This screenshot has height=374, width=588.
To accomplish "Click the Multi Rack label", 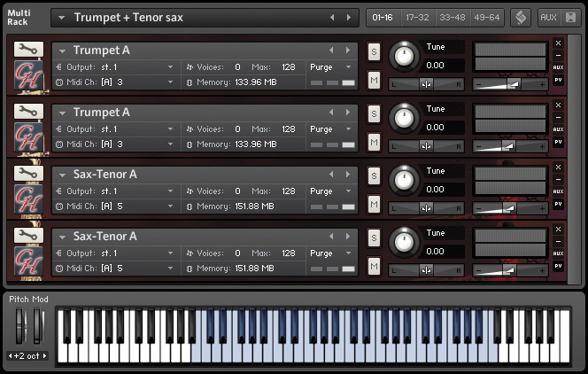I will (x=19, y=17).
